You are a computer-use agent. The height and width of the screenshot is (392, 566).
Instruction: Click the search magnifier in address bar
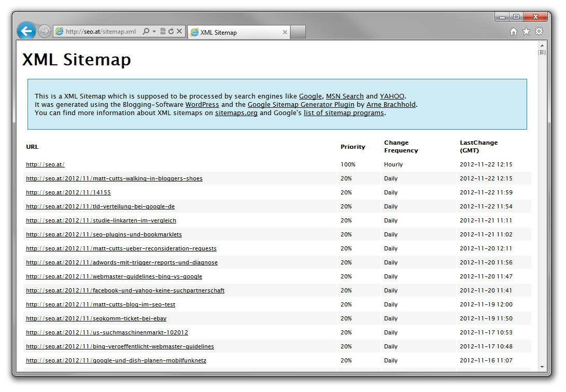[x=146, y=32]
